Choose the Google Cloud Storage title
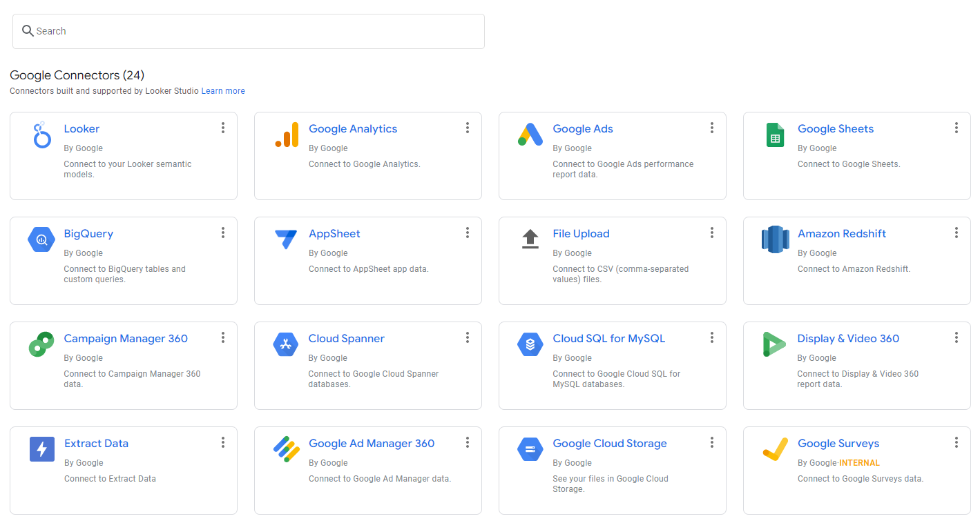Image resolution: width=980 pixels, height=523 pixels. [x=610, y=443]
